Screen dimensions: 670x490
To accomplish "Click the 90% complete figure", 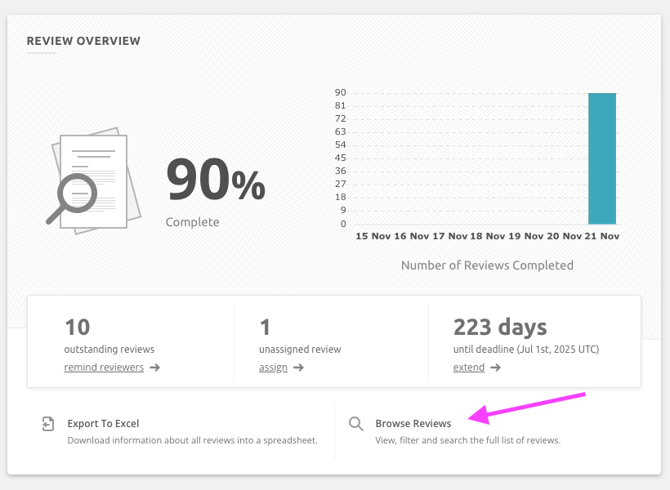I will [215, 180].
